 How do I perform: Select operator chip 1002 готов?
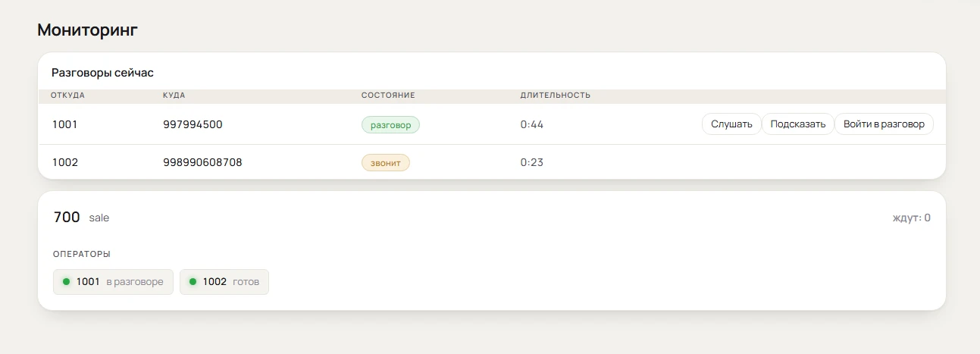point(224,281)
